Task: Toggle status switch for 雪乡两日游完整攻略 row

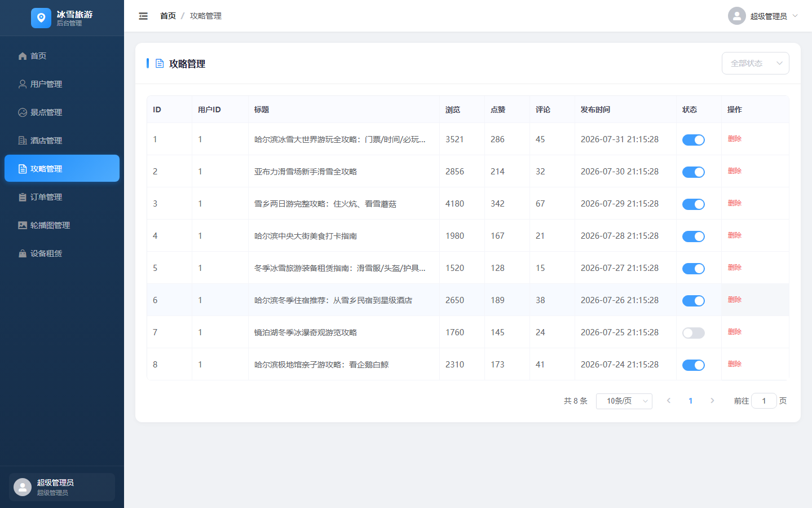Action: coord(694,204)
